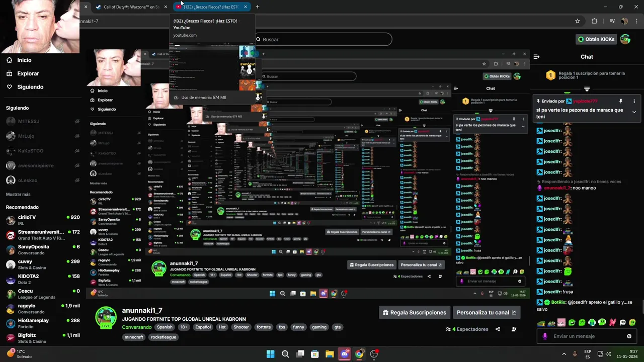Screen dimensions: 644x362
Task: Close the Call of Duty Warzone tab
Action: click(x=166, y=7)
